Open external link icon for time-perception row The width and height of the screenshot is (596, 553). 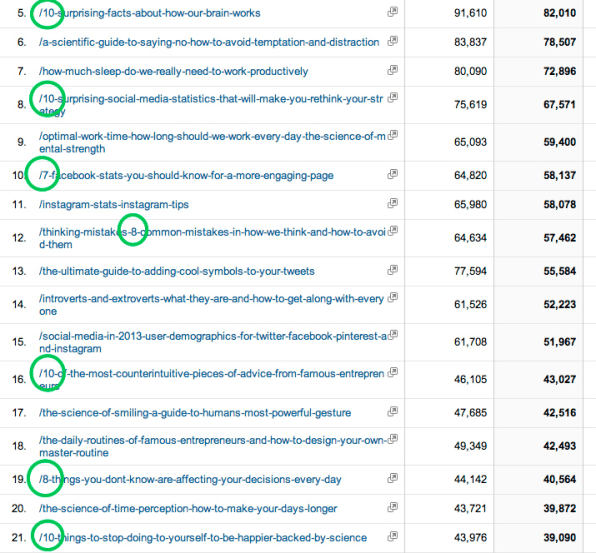point(393,507)
